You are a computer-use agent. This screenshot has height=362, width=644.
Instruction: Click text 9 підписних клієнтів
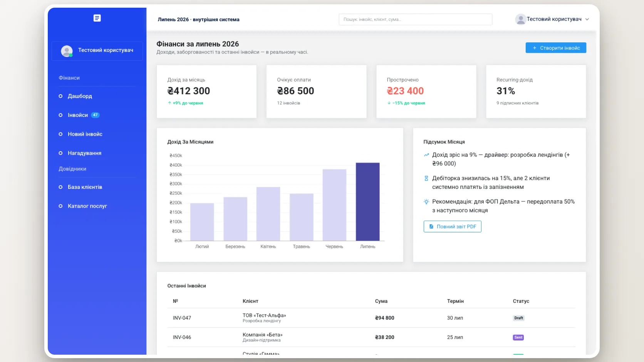point(517,103)
